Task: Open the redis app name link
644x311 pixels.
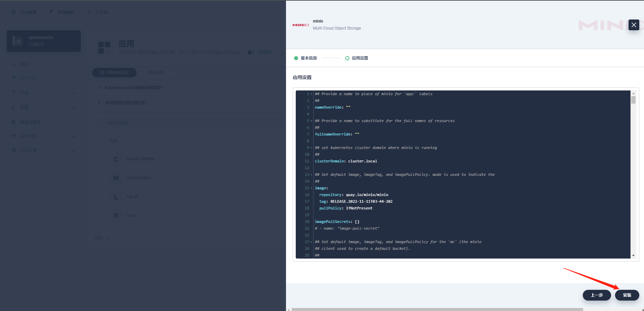Action: (131, 216)
